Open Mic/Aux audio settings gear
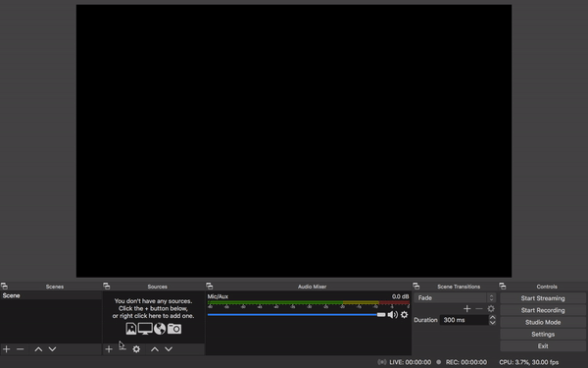This screenshot has height=368, width=588. pos(404,315)
